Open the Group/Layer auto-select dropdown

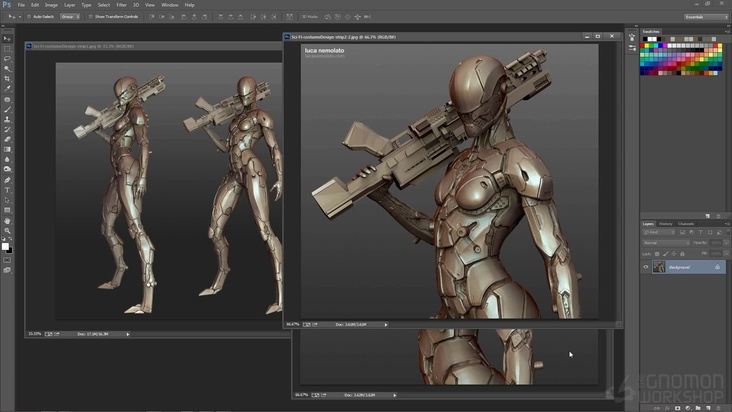pos(70,17)
